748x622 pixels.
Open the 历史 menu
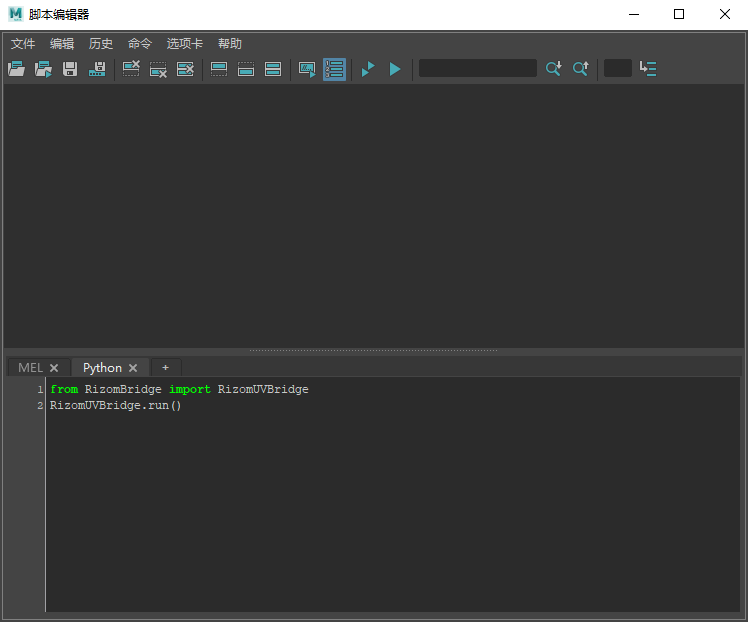pyautogui.click(x=101, y=44)
